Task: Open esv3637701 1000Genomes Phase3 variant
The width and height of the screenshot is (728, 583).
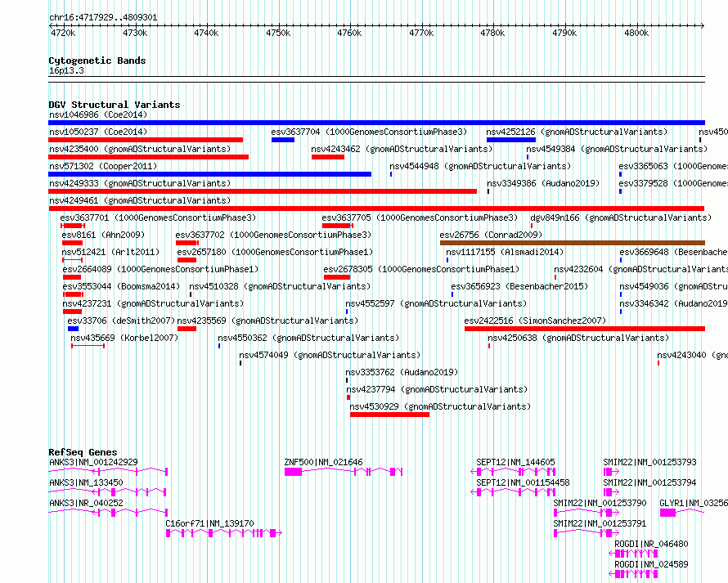Action: 158,218
